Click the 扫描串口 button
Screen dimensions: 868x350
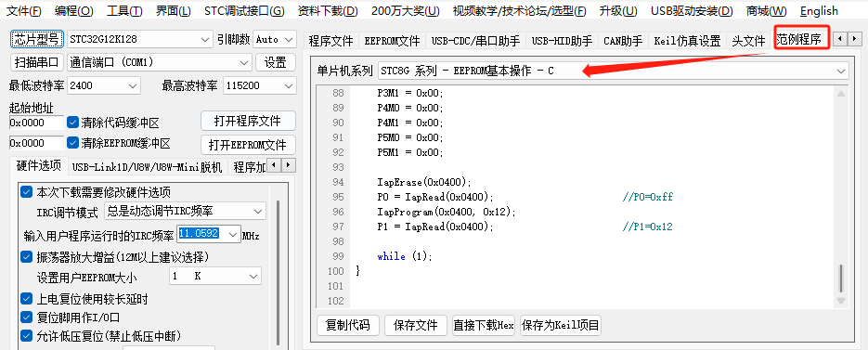pyautogui.click(x=37, y=62)
